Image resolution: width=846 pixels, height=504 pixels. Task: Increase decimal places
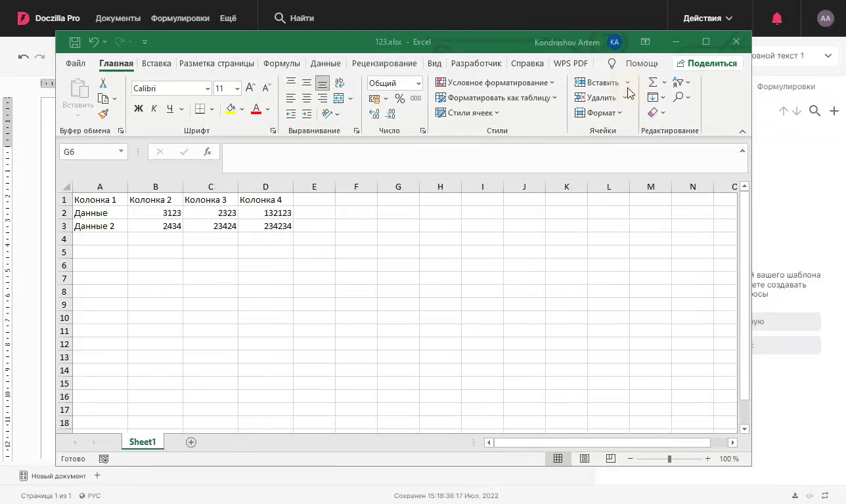pos(374,114)
